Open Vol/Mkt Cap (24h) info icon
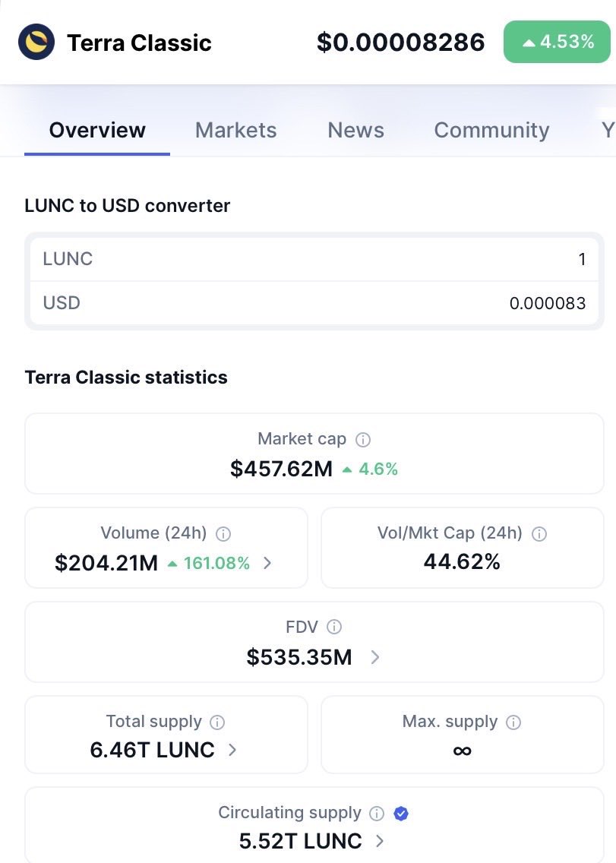Viewport: 616px width, 863px height. tap(539, 533)
